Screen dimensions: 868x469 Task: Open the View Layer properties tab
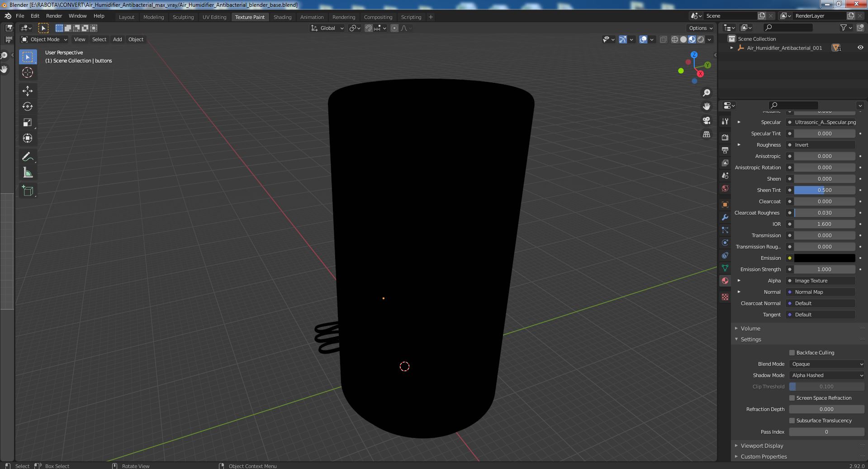pyautogui.click(x=725, y=163)
